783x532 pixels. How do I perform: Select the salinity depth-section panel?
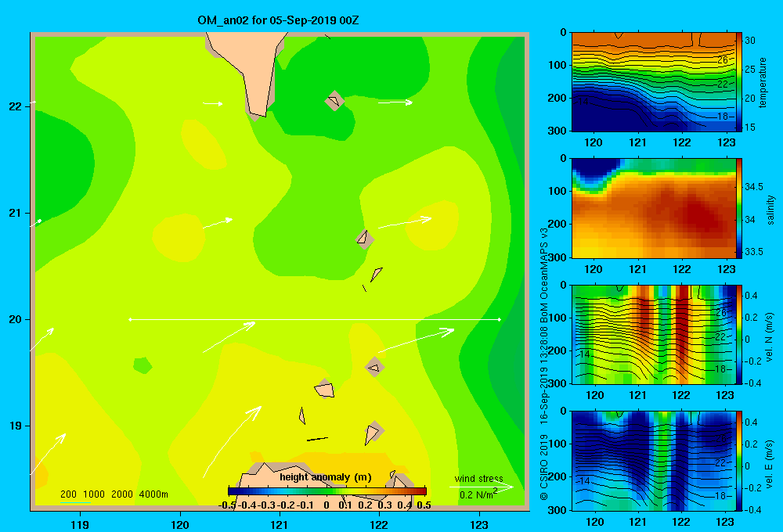[x=654, y=208]
